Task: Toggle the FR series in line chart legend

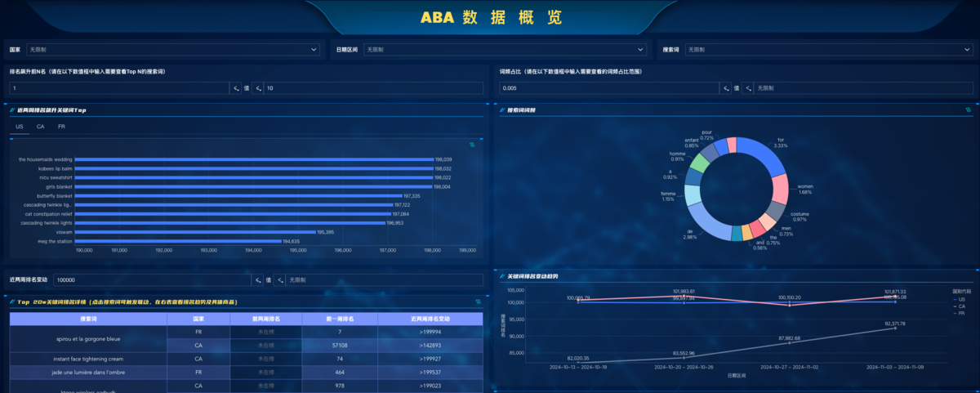Action: (960, 314)
